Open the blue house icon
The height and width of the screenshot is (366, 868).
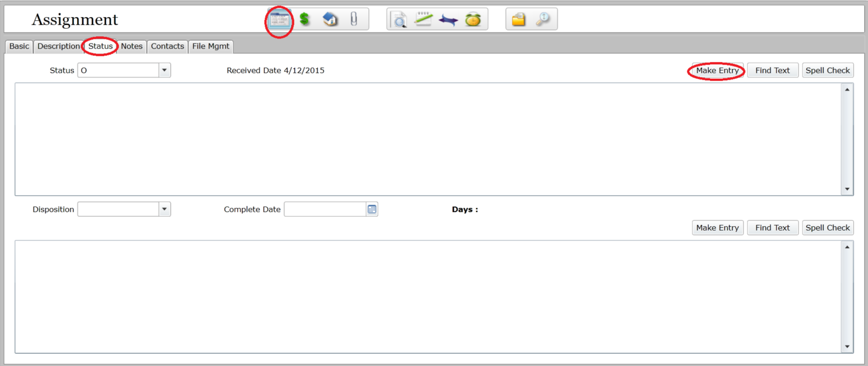[x=330, y=19]
